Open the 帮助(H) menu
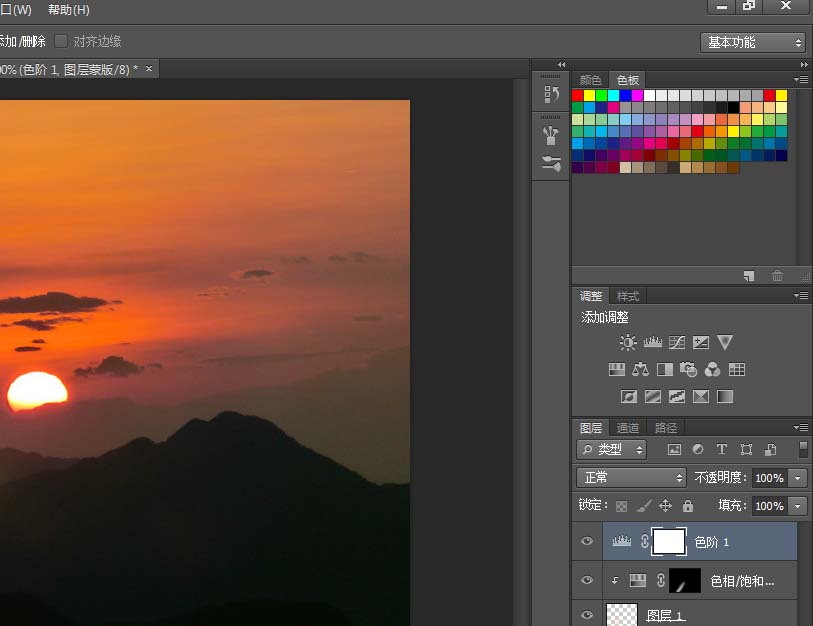 click(x=67, y=10)
